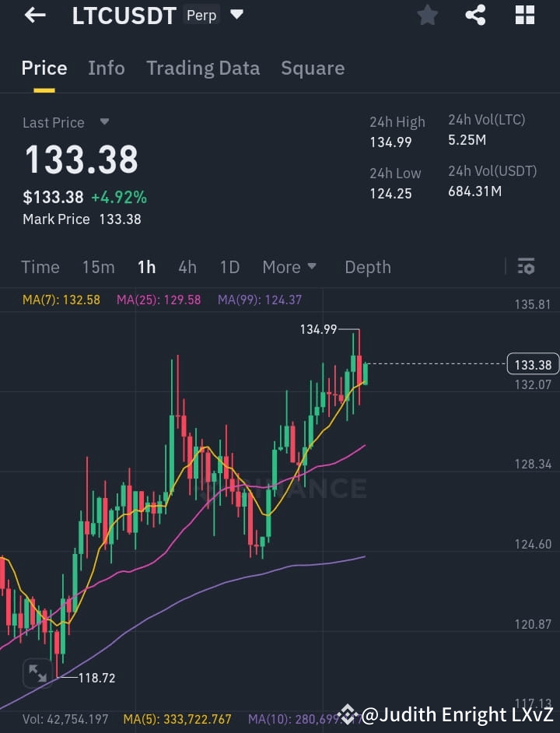The width and height of the screenshot is (560, 733).
Task: Open the Depth view
Action: point(367,266)
